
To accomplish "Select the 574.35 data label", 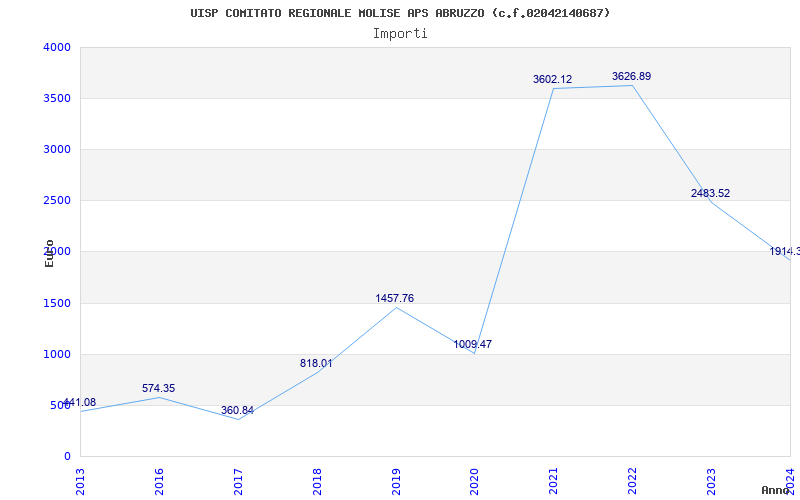I will pyautogui.click(x=159, y=388).
